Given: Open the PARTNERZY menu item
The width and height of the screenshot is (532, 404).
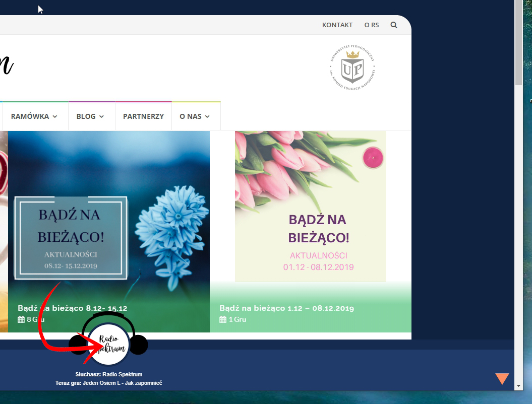Looking at the screenshot, I should point(143,116).
